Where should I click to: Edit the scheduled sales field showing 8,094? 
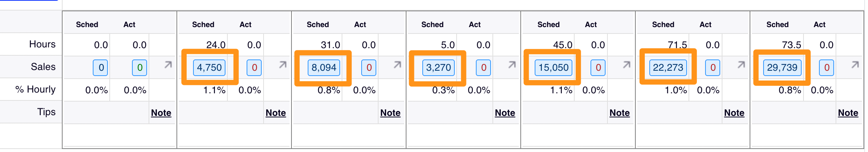pyautogui.click(x=324, y=68)
